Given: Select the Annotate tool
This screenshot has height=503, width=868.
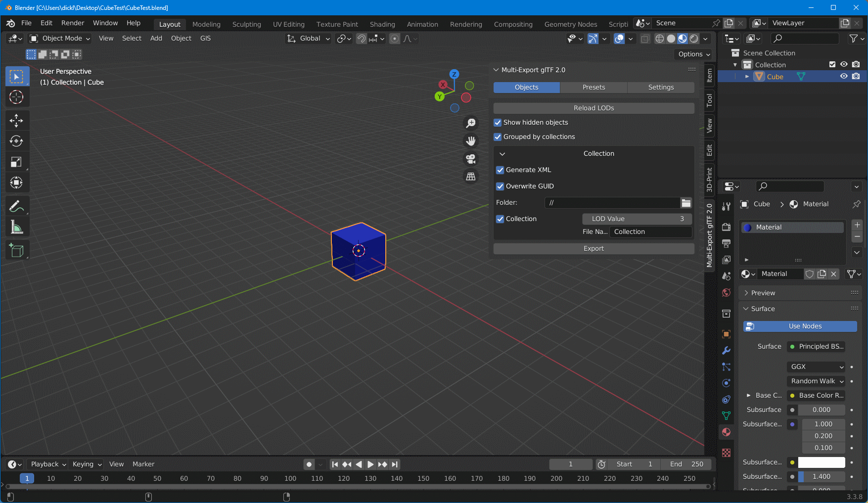Looking at the screenshot, I should tap(17, 206).
